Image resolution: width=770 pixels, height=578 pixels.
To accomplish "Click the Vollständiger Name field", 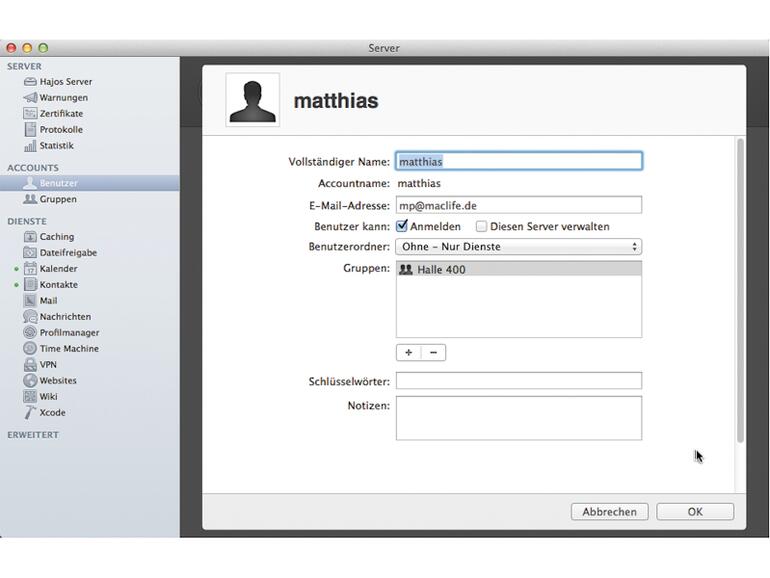I will click(x=519, y=161).
